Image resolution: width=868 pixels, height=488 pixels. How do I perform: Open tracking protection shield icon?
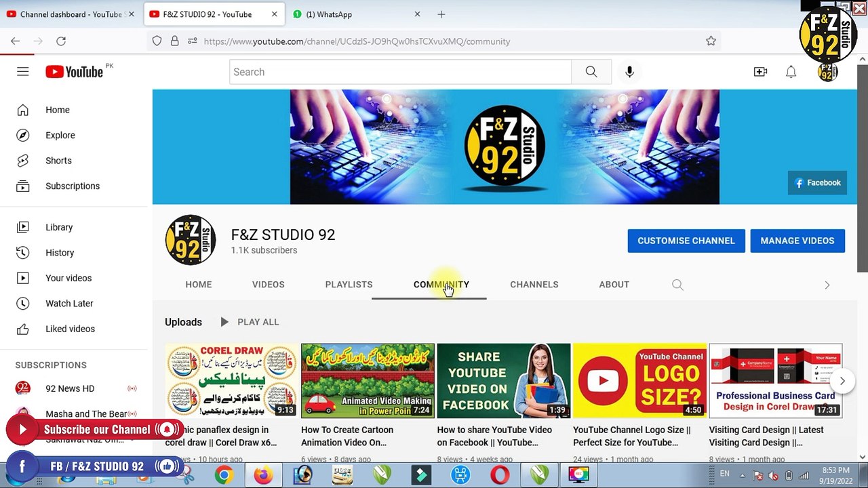(157, 41)
